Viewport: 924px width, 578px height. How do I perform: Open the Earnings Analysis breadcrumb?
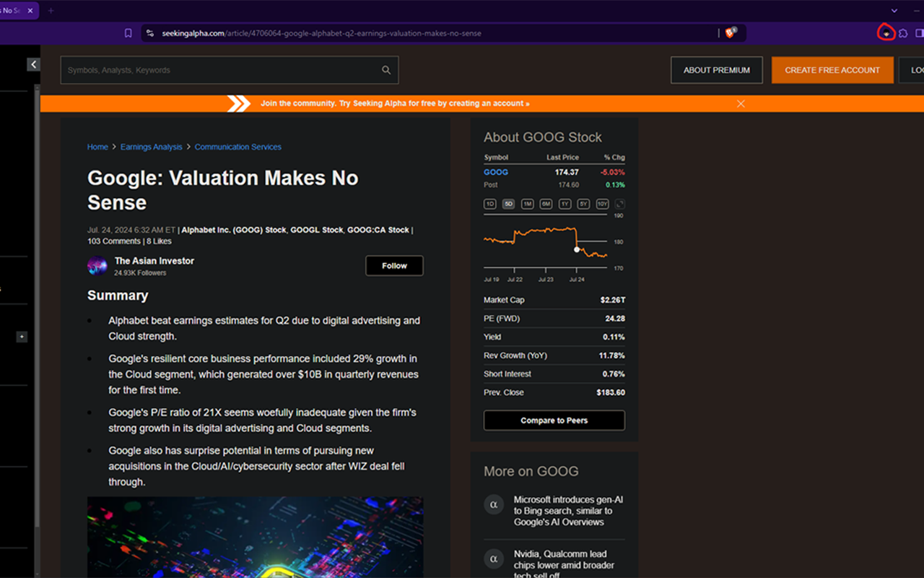tap(152, 147)
